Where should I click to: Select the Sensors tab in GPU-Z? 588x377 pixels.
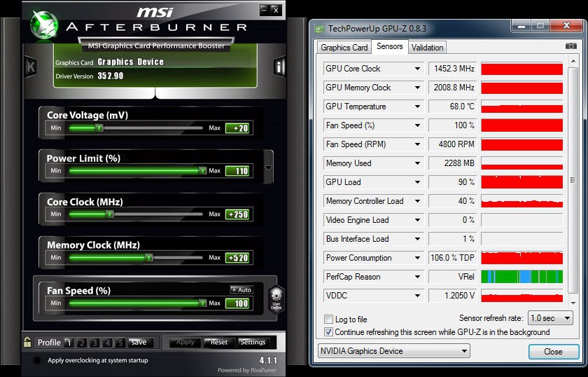(390, 46)
